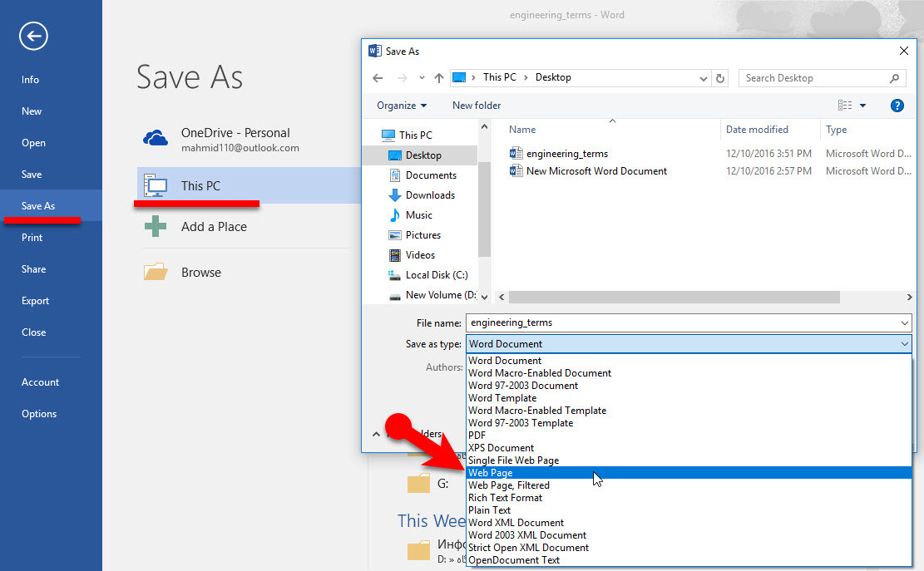
Task: Click the Browse folder icon
Action: tap(156, 272)
